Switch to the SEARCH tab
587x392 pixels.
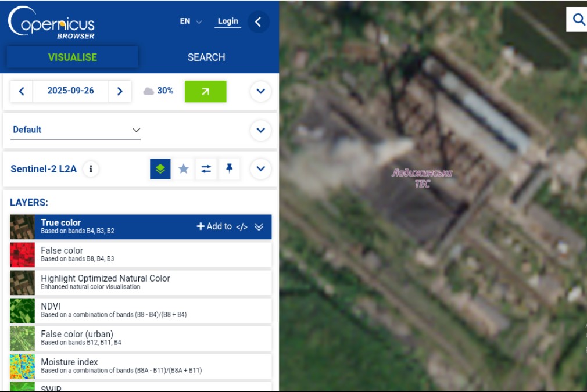point(206,57)
